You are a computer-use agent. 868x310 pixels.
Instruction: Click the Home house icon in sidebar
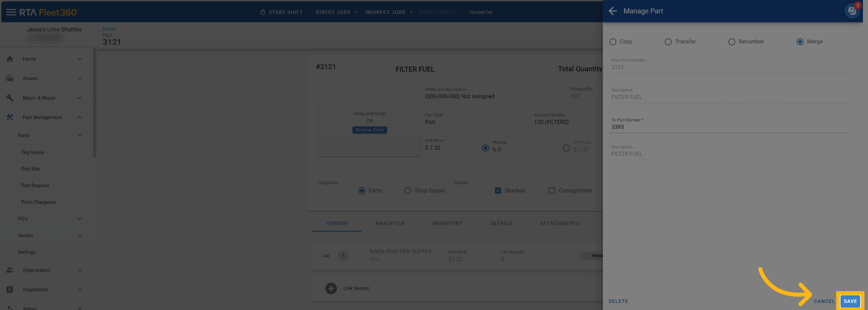[x=10, y=59]
